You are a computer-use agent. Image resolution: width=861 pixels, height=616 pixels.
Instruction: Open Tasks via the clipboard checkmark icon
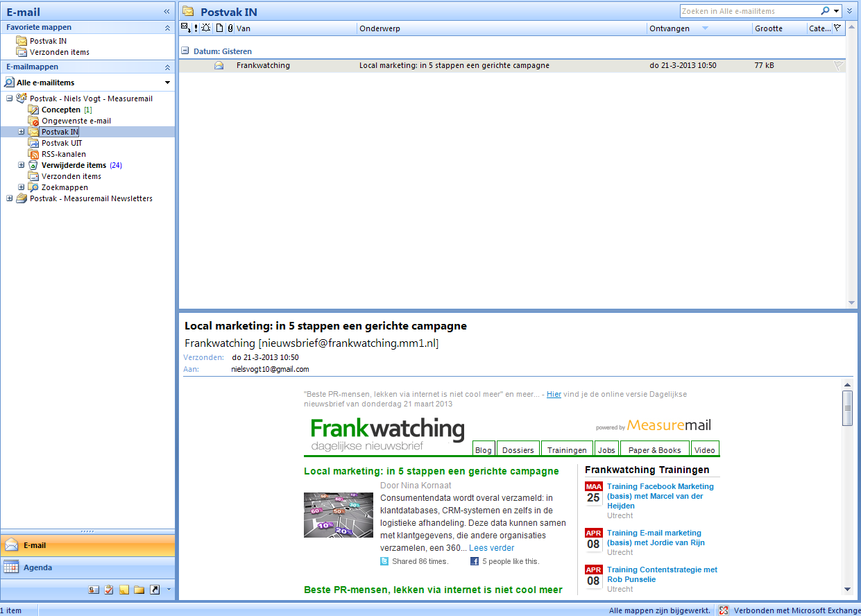(109, 590)
